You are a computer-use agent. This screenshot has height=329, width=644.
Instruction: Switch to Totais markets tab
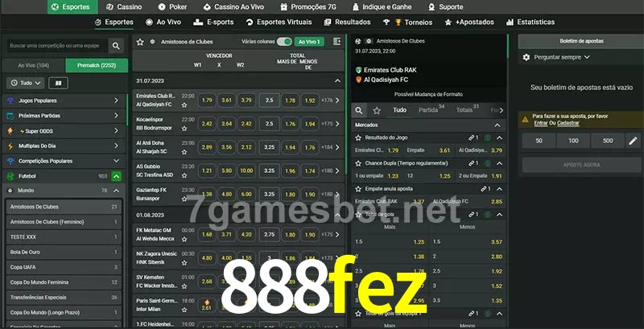tap(468, 110)
